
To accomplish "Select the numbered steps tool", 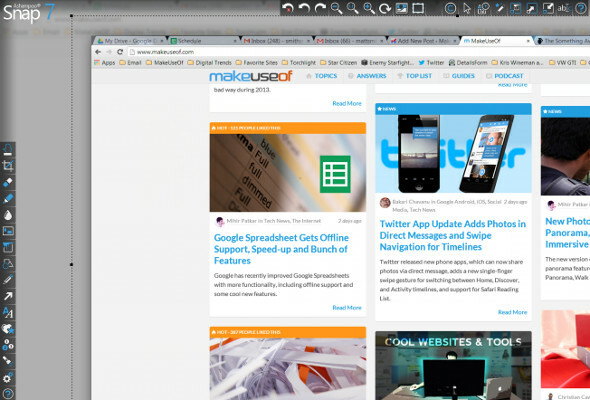I will pyautogui.click(x=8, y=345).
